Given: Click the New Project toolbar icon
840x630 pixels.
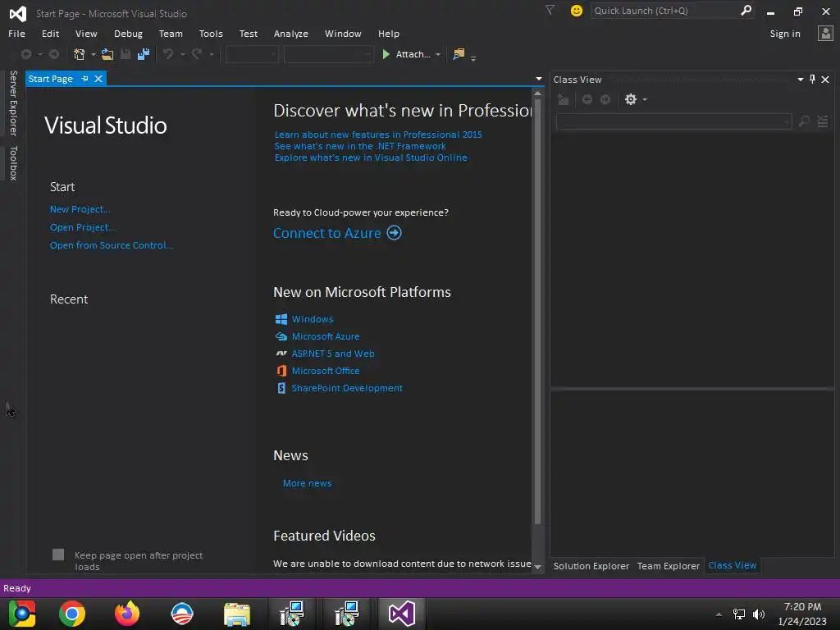Looking at the screenshot, I should click(x=80, y=54).
